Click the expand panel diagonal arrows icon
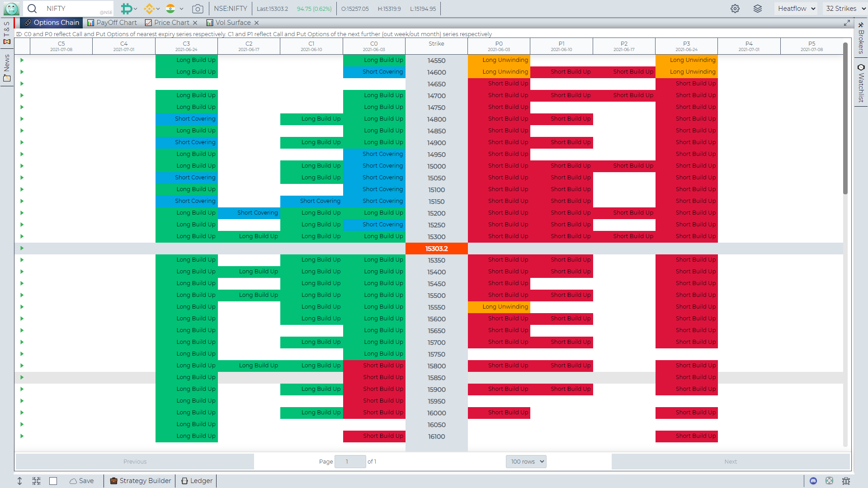The height and width of the screenshot is (488, 868). 847,23
